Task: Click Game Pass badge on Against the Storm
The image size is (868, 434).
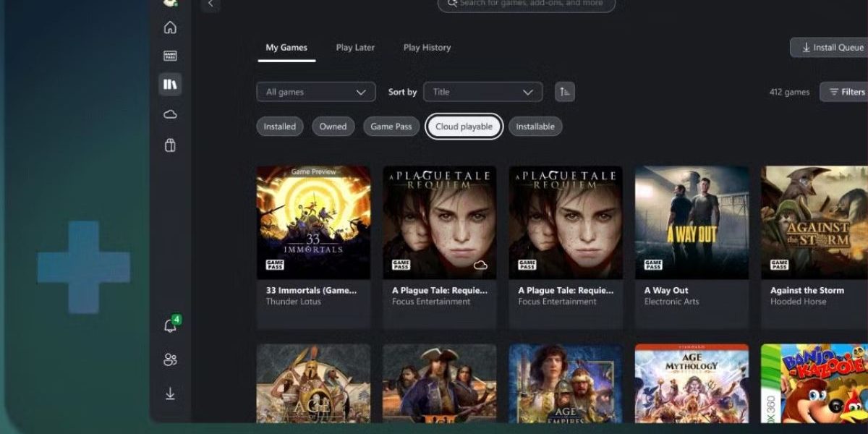Action: click(x=780, y=265)
